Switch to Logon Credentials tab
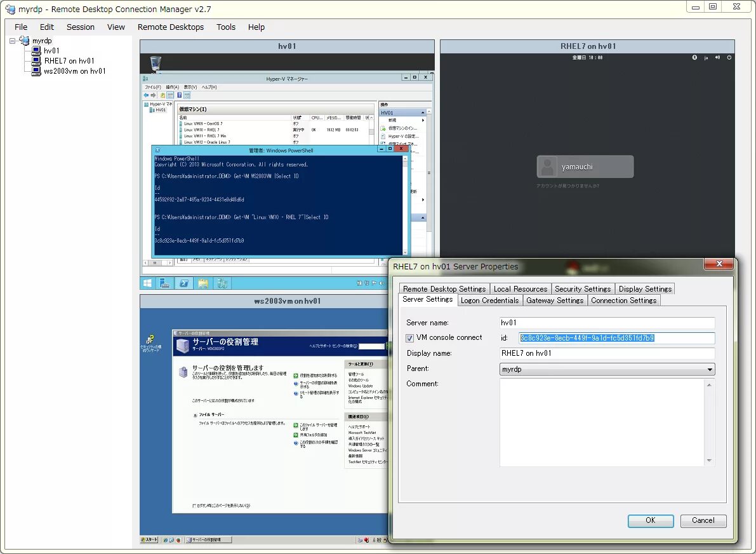The image size is (756, 554). click(x=489, y=300)
